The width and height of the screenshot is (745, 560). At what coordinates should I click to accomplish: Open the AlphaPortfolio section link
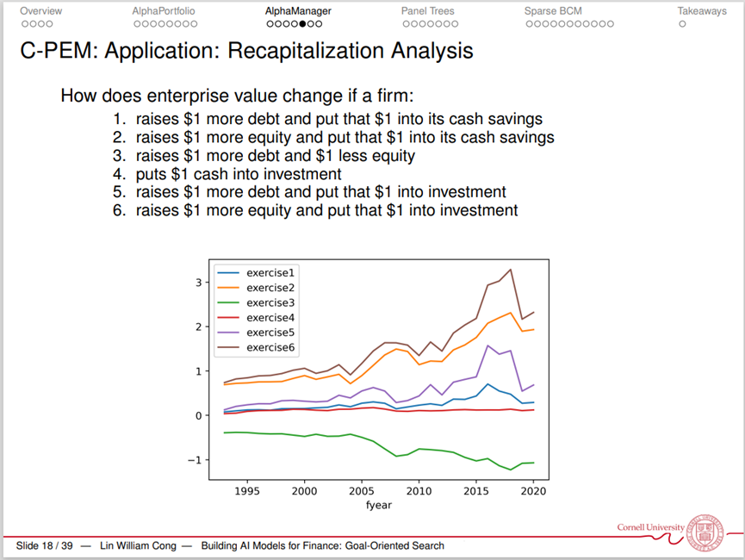pos(164,11)
